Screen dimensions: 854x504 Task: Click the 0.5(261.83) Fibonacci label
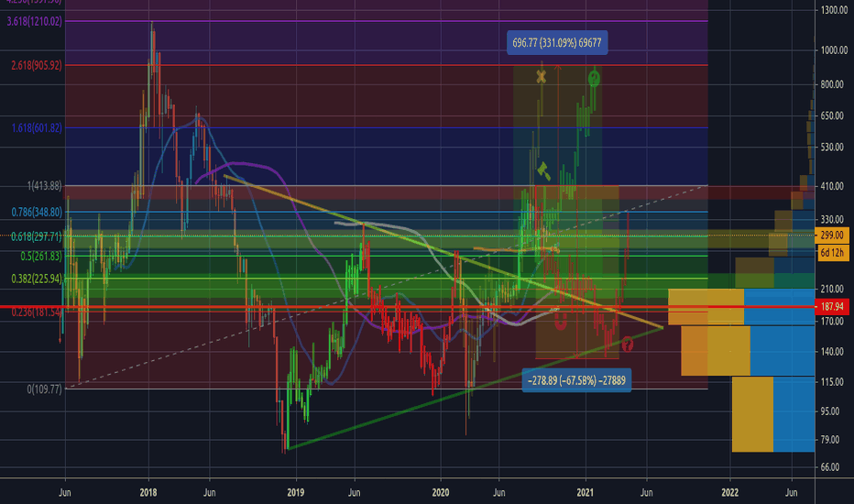[41, 256]
